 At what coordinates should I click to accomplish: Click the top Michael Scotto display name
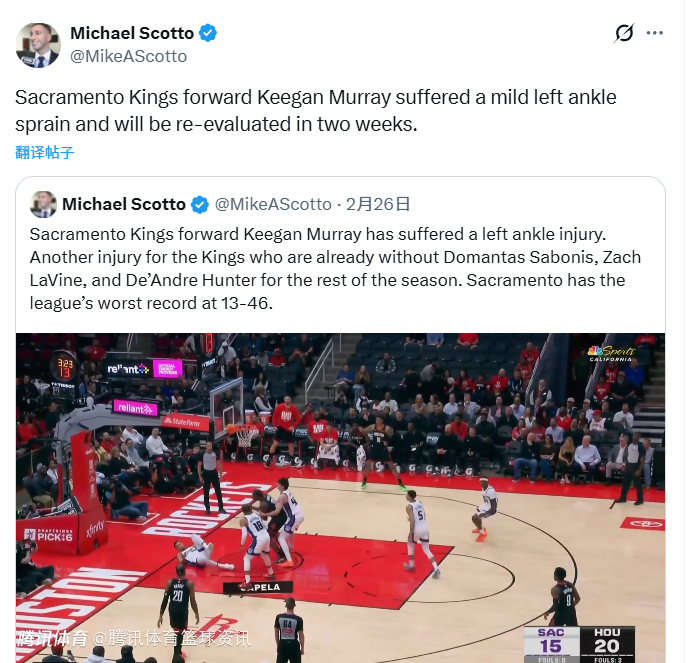coord(132,33)
